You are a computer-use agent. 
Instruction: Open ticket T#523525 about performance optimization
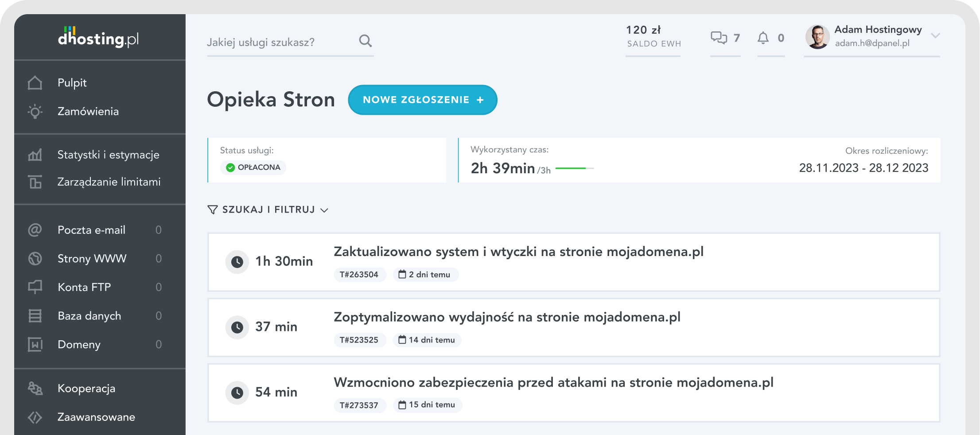pyautogui.click(x=574, y=327)
